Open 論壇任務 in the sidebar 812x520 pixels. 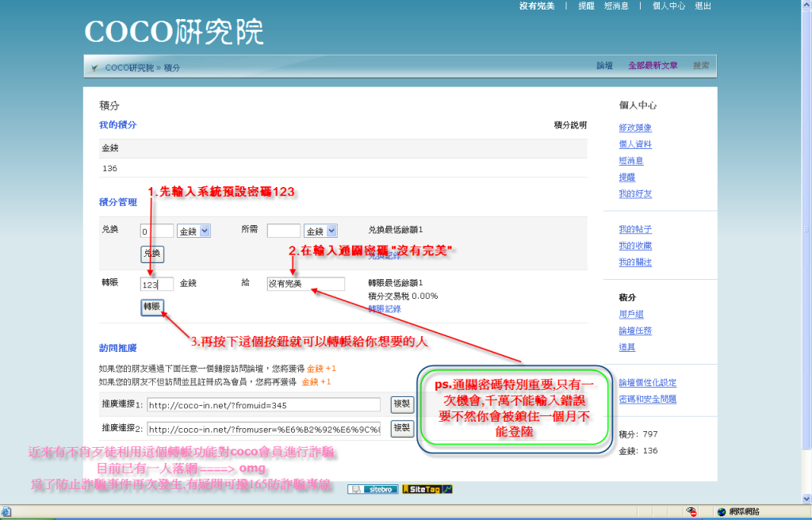(x=635, y=331)
